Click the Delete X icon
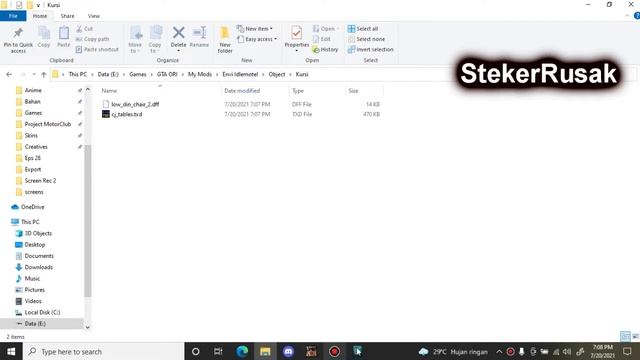640x360 pixels. pos(178,32)
